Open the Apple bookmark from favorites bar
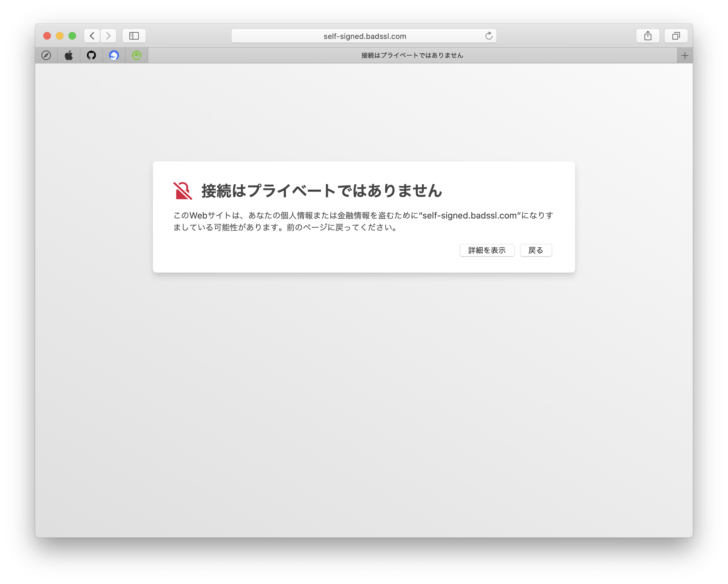This screenshot has height=584, width=728. point(68,55)
